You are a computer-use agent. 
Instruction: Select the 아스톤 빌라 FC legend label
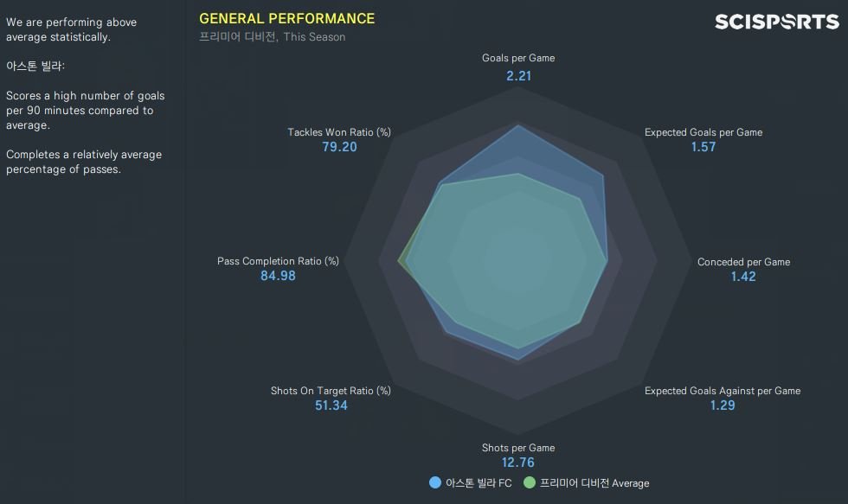coord(478,483)
